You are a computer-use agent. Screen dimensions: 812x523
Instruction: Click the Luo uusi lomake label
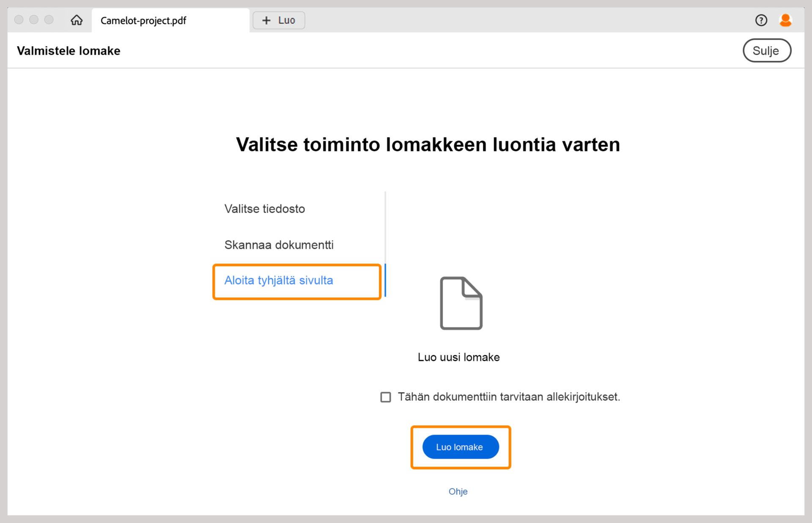click(458, 357)
